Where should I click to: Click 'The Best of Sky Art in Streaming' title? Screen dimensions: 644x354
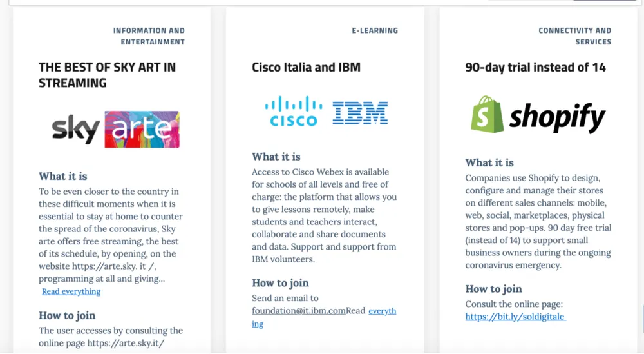click(x=107, y=75)
